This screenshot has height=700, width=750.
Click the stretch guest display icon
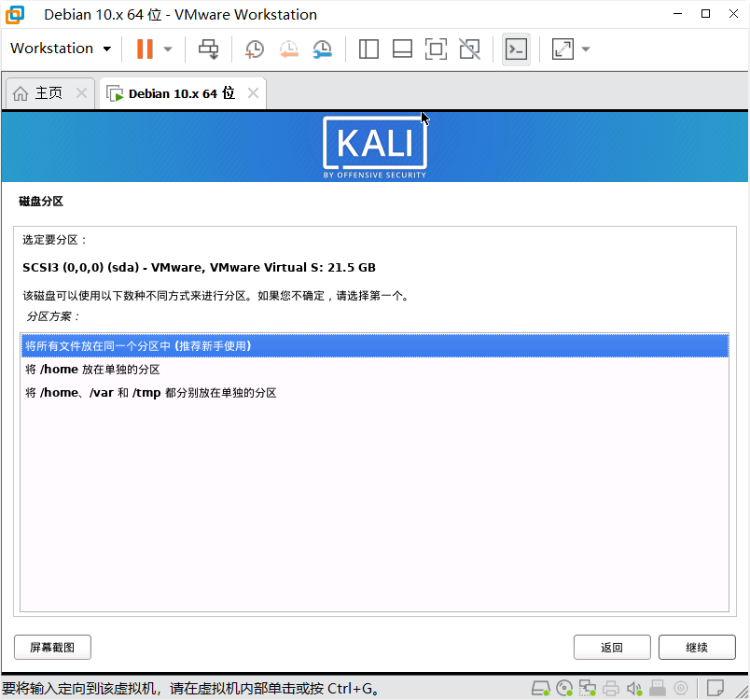[562, 49]
